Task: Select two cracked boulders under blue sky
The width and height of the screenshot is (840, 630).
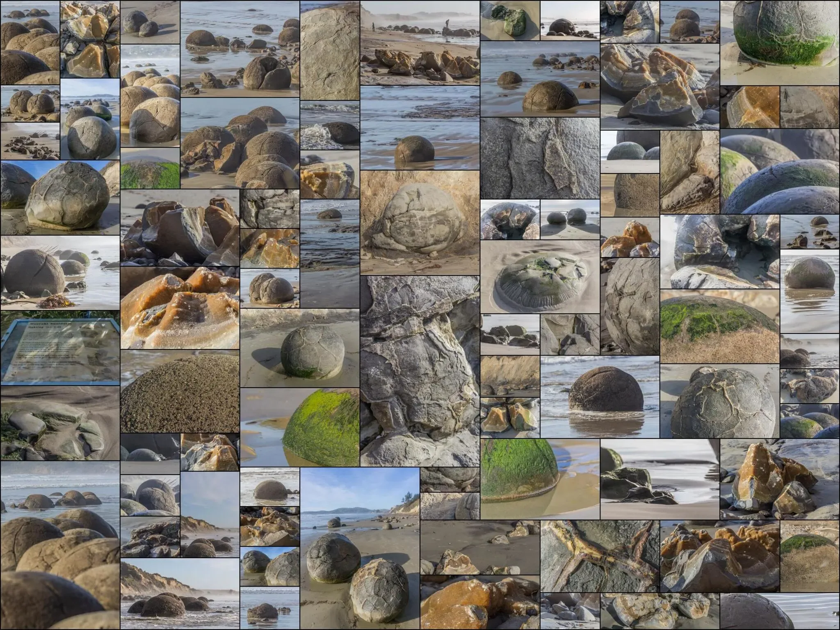Action: [360, 548]
